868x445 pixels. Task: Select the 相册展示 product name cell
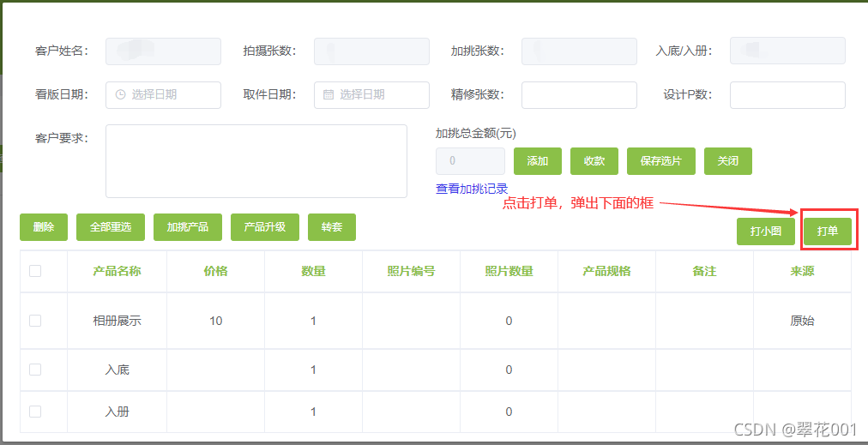coord(117,321)
